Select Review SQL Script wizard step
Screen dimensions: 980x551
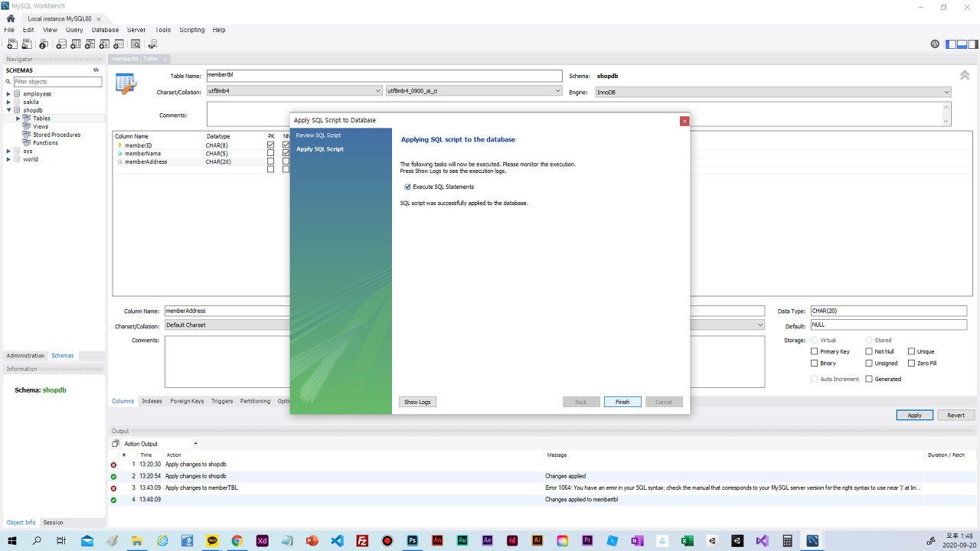tap(318, 135)
